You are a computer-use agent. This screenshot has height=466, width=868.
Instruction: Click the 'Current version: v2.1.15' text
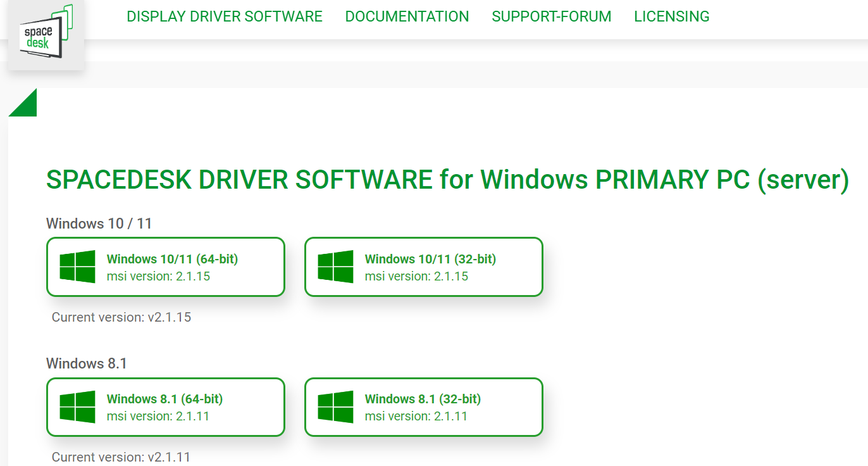point(121,317)
